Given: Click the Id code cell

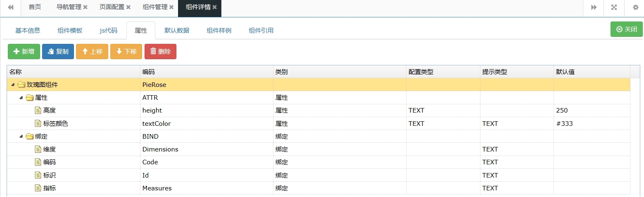Looking at the screenshot, I should tap(207, 175).
